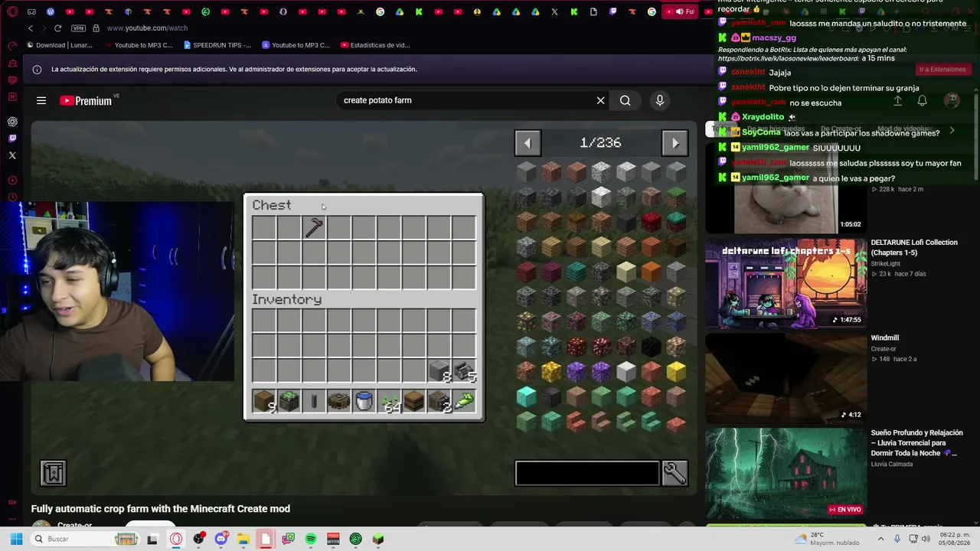
Task: Click the Twitch icon in the Opera sidebar
Action: coord(12,139)
